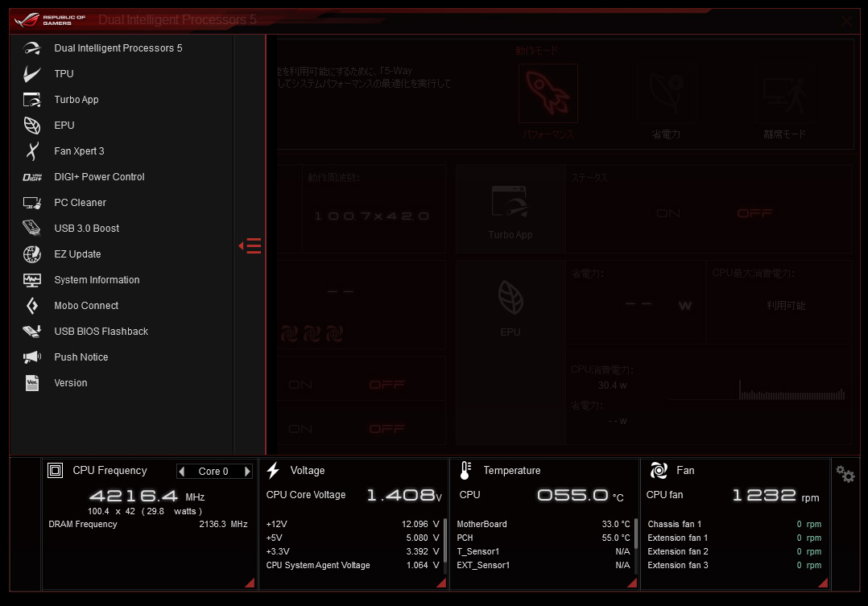Click the +12V voltage row
Screen dimensions: 868x606
pyautogui.click(x=353, y=524)
